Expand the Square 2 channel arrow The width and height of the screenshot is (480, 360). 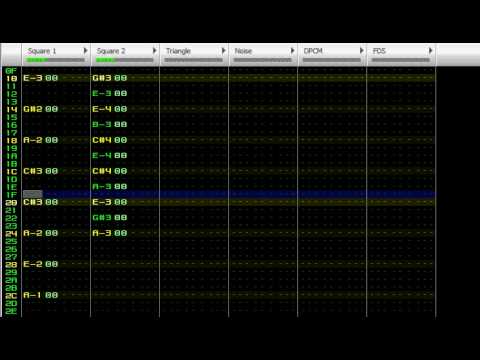(154, 51)
